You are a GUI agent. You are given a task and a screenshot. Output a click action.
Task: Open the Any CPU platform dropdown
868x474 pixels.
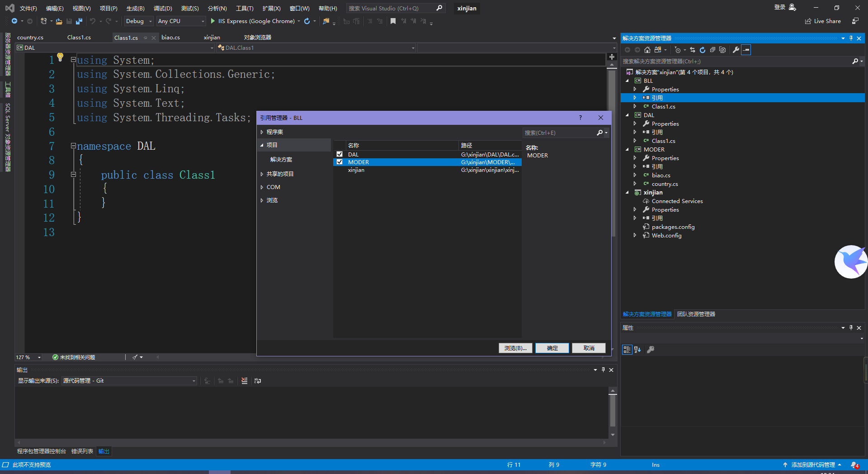[181, 21]
